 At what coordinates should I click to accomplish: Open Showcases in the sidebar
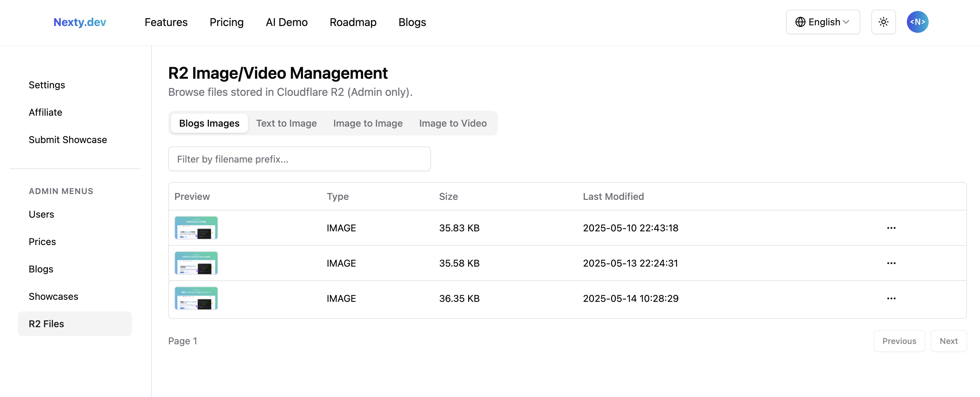[53, 296]
